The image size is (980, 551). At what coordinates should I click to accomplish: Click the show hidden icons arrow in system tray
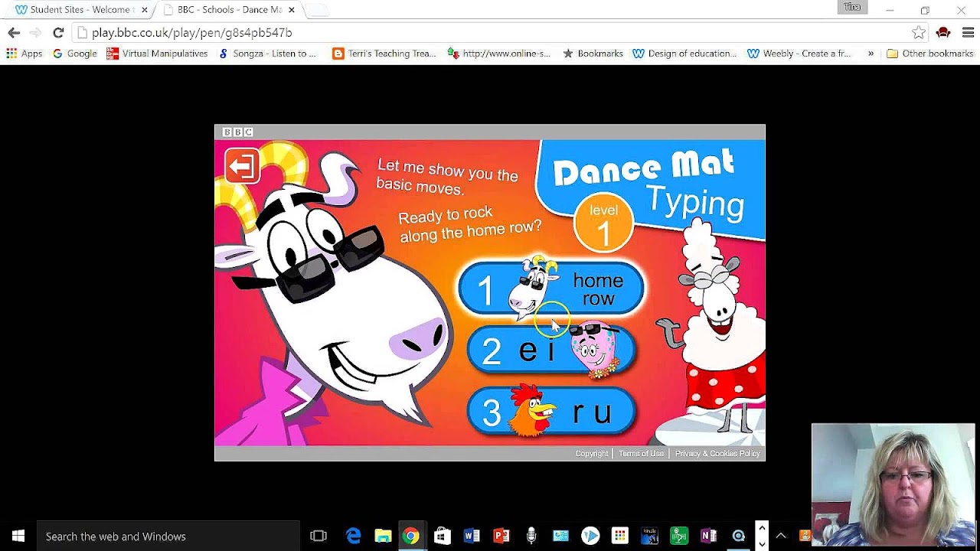coord(782,535)
